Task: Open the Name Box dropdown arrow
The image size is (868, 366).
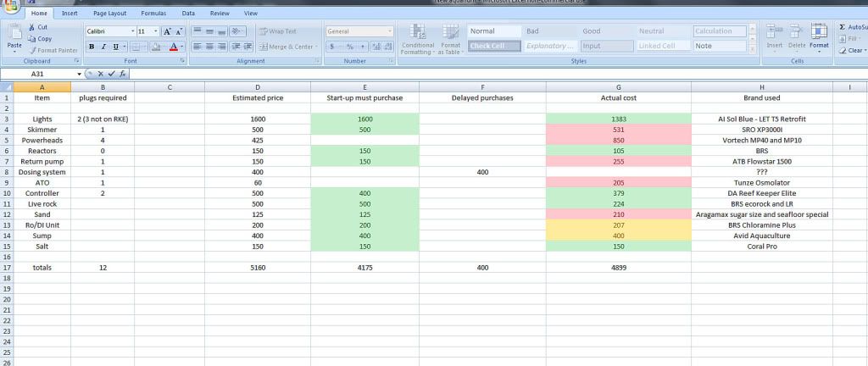Action: pyautogui.click(x=79, y=74)
